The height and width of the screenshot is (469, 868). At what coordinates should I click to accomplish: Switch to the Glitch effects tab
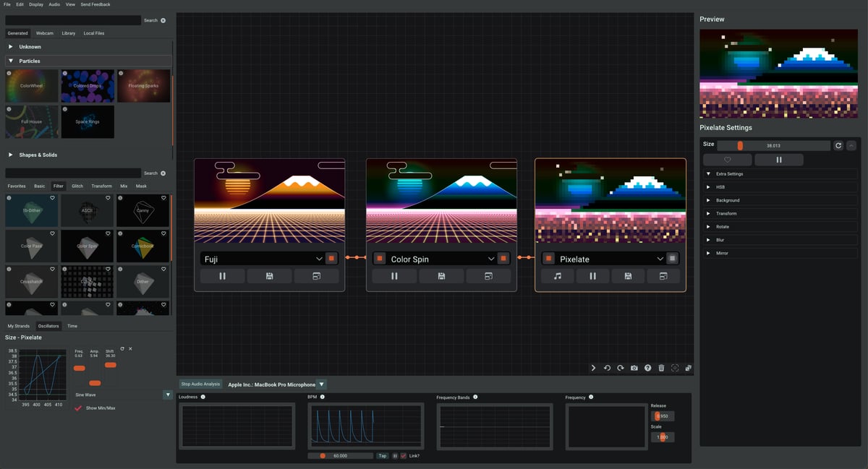click(x=77, y=186)
